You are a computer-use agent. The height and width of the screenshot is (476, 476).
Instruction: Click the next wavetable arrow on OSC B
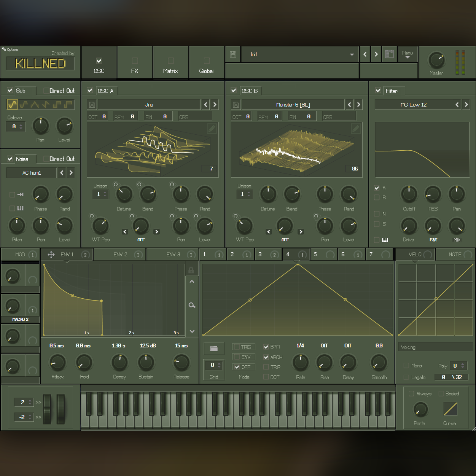pyautogui.click(x=358, y=104)
